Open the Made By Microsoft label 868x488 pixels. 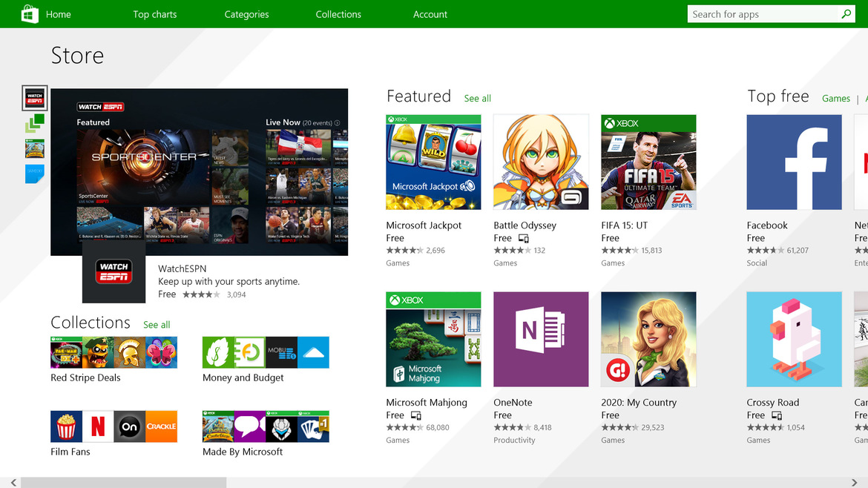(243, 452)
